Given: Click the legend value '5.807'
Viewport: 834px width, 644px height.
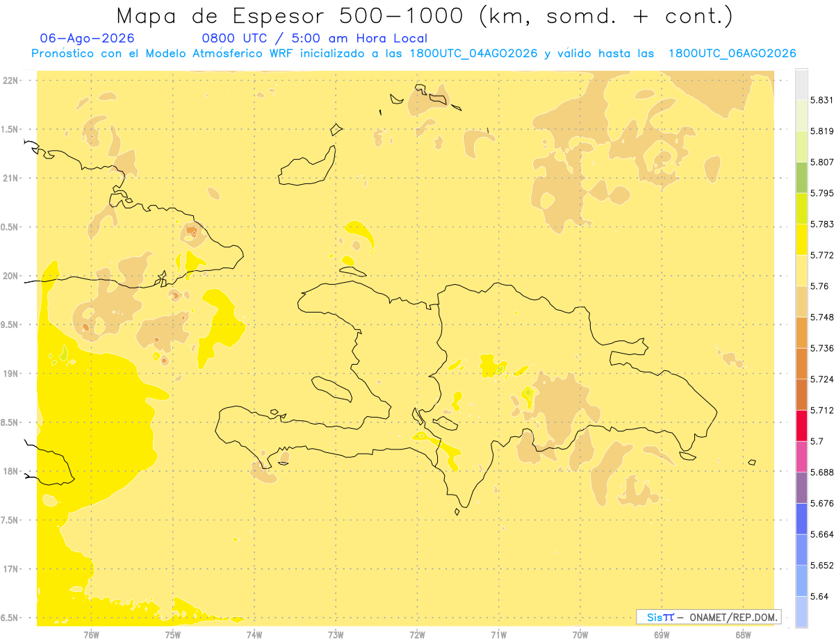Looking at the screenshot, I should (x=822, y=162).
